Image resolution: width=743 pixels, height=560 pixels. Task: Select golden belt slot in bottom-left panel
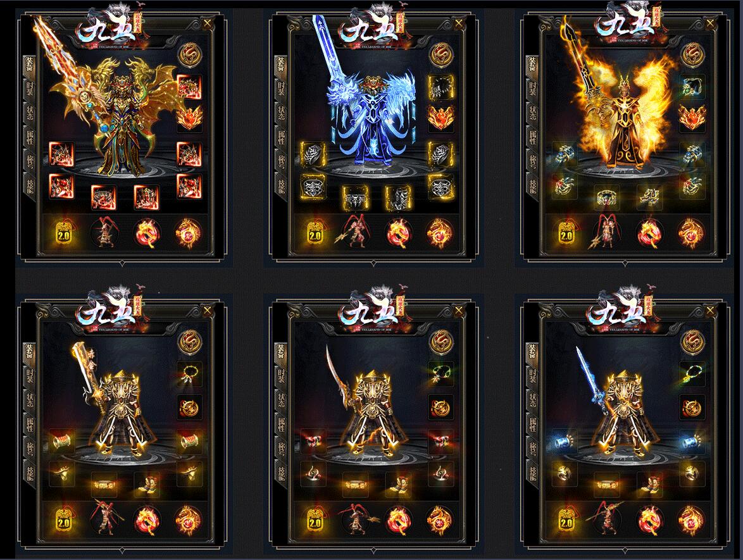pyautogui.click(x=104, y=484)
